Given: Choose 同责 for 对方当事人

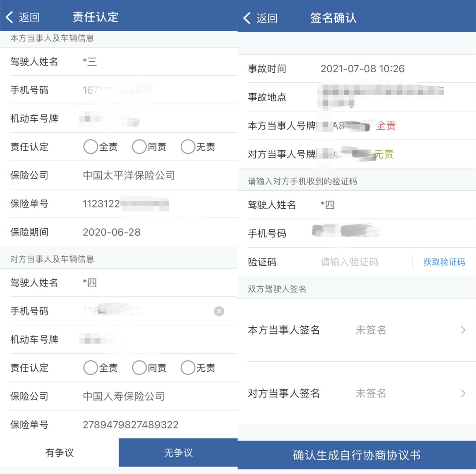Looking at the screenshot, I should click(139, 368).
